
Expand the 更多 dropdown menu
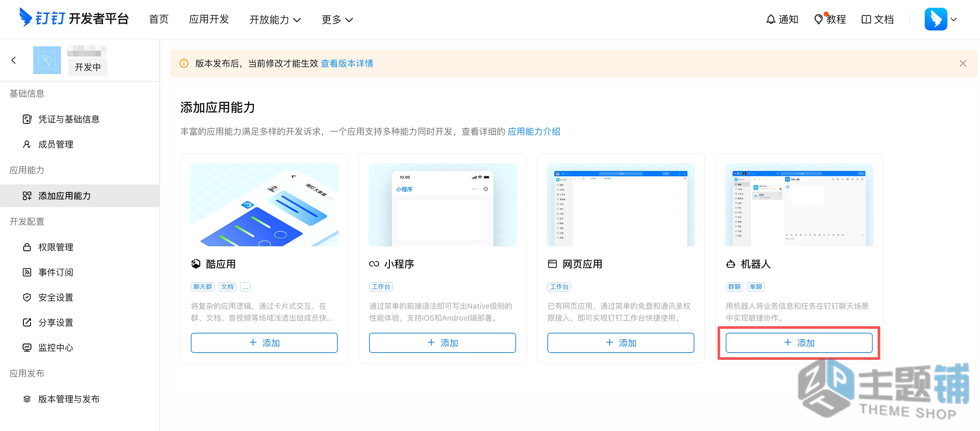337,19
